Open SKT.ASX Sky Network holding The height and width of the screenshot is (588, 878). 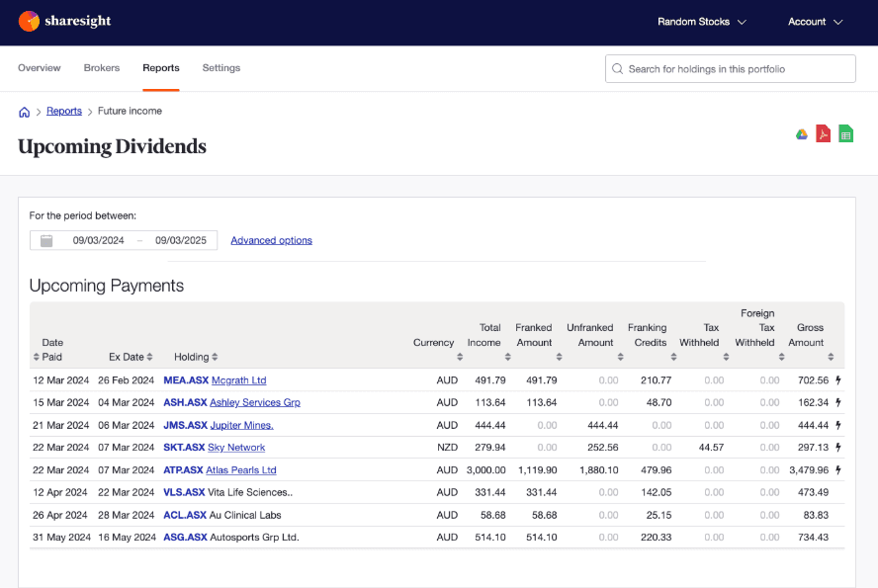click(215, 448)
